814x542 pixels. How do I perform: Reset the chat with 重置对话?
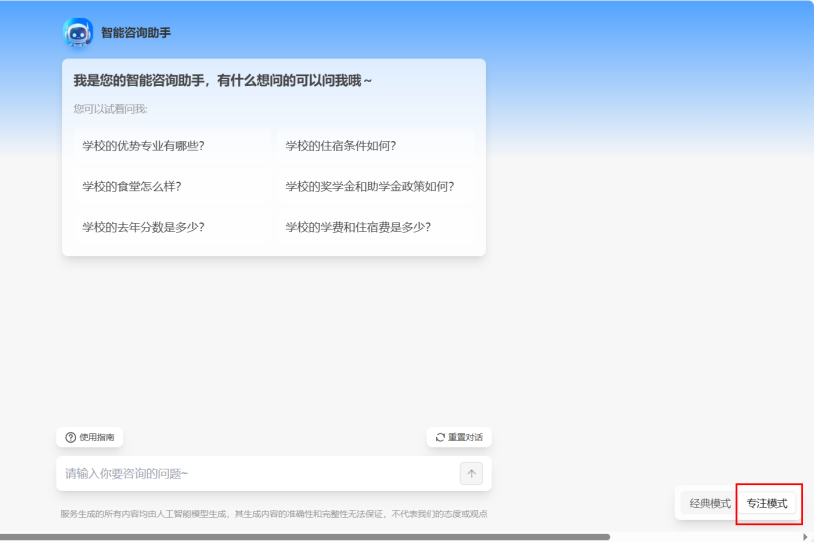point(459,437)
